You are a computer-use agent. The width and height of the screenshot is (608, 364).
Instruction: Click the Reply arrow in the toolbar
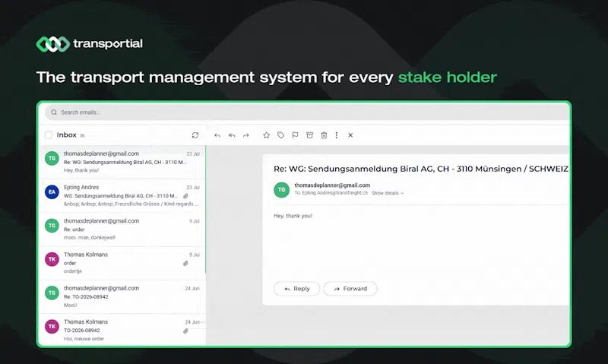[x=217, y=135]
